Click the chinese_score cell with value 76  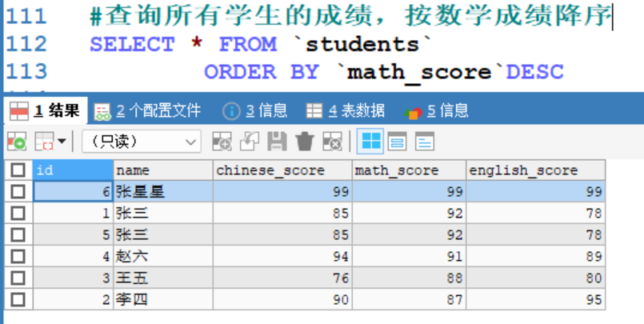coord(282,278)
